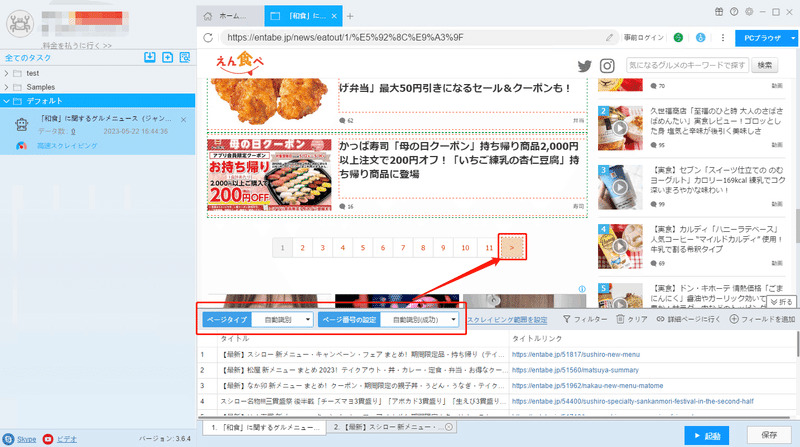
Task: Collapse panel with 折る button
Action: point(781,302)
